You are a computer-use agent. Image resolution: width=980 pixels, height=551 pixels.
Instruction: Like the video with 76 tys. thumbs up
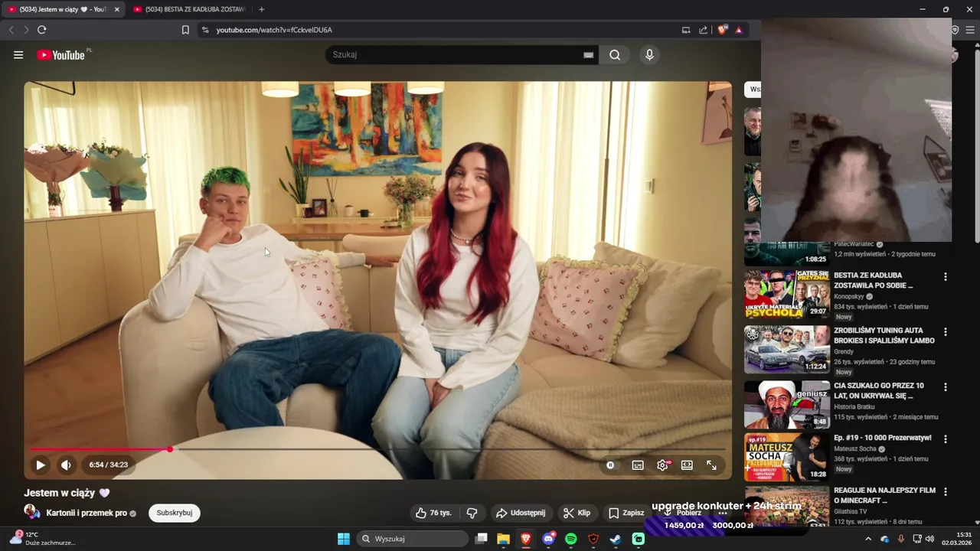433,513
